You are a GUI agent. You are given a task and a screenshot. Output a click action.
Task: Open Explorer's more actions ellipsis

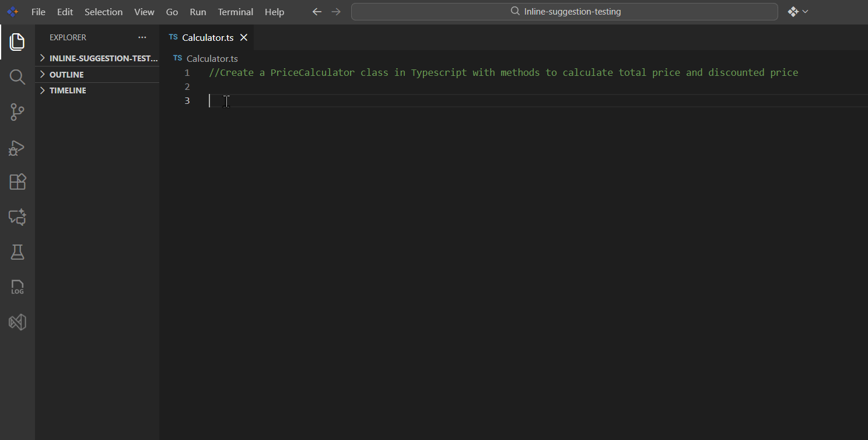(x=142, y=37)
